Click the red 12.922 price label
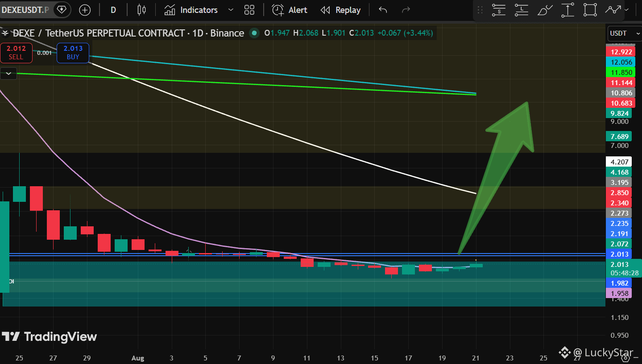 [x=621, y=52]
